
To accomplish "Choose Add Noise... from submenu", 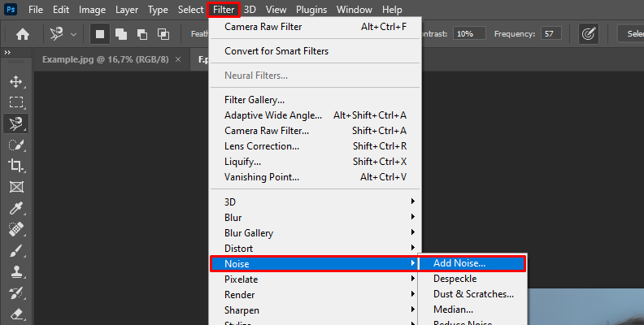I will pyautogui.click(x=472, y=263).
